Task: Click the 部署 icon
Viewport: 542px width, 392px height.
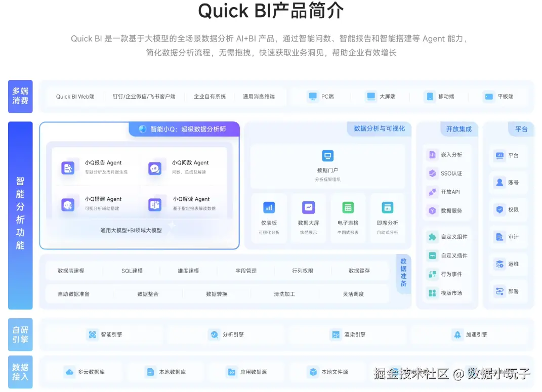Action: coord(499,291)
